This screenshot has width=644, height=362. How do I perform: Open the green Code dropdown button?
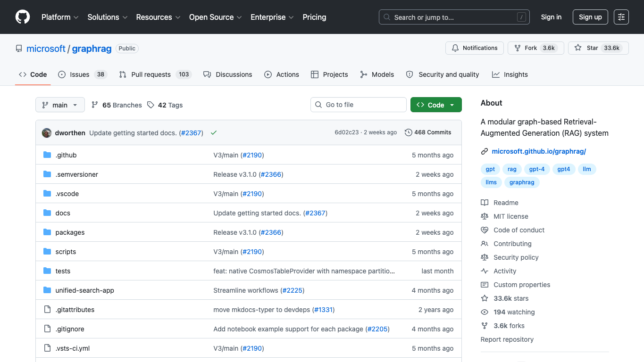(x=436, y=105)
